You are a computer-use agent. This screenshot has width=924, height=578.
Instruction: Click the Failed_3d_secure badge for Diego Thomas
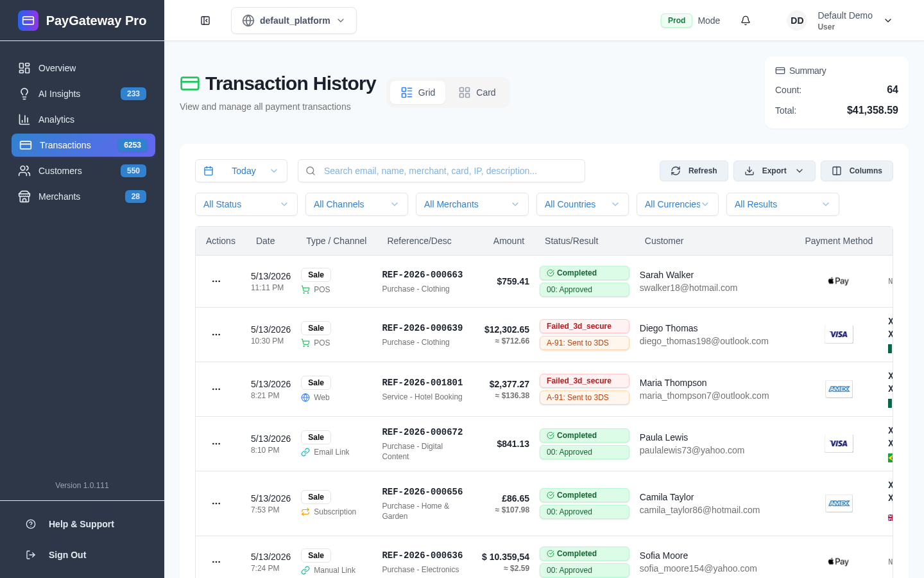(x=585, y=326)
